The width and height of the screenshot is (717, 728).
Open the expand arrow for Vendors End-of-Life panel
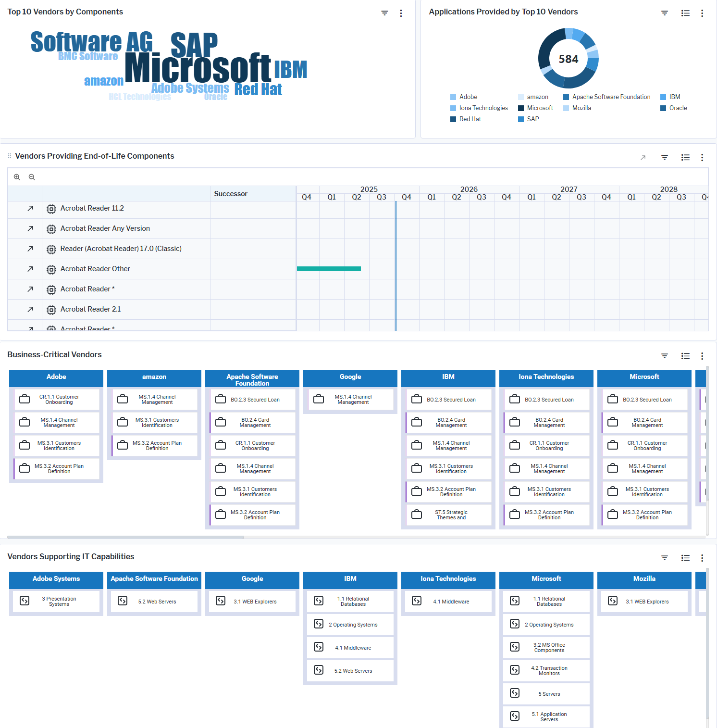coord(643,157)
